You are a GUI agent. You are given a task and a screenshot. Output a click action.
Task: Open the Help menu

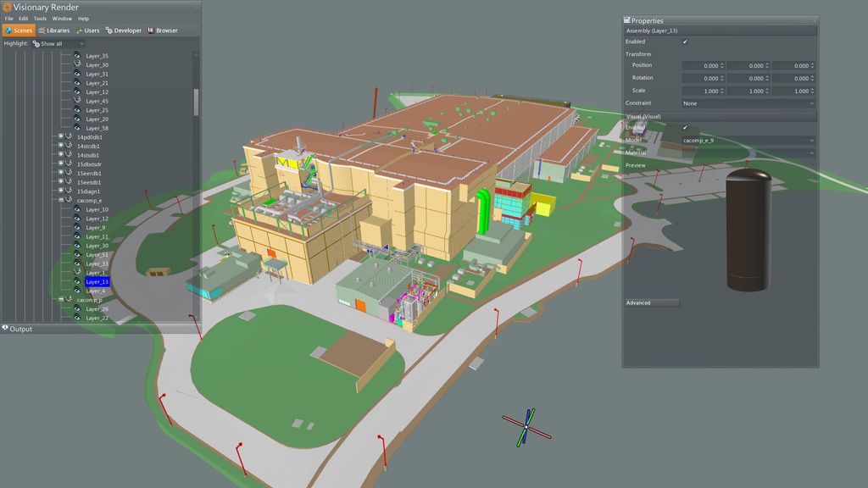84,19
